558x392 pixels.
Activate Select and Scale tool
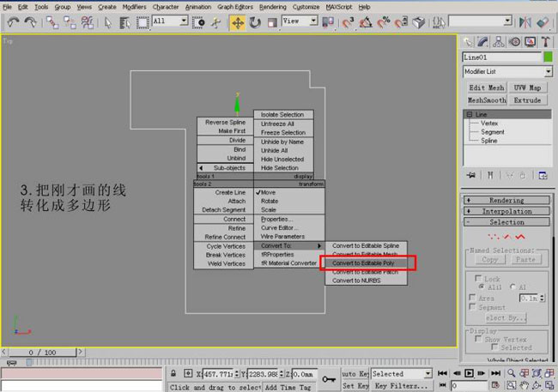pyautogui.click(x=272, y=23)
